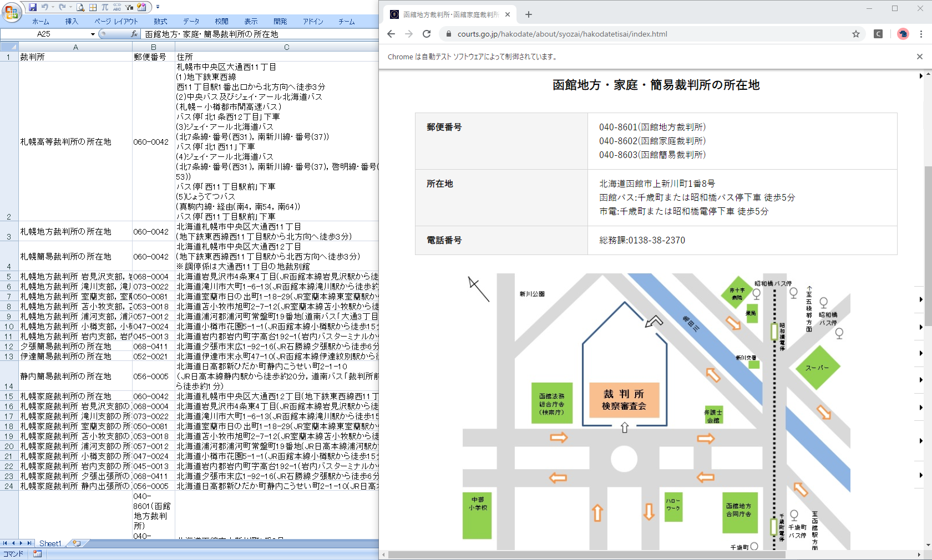Click the Save icon in Quick Access Toolbar
The image size is (932, 560).
[33, 7]
